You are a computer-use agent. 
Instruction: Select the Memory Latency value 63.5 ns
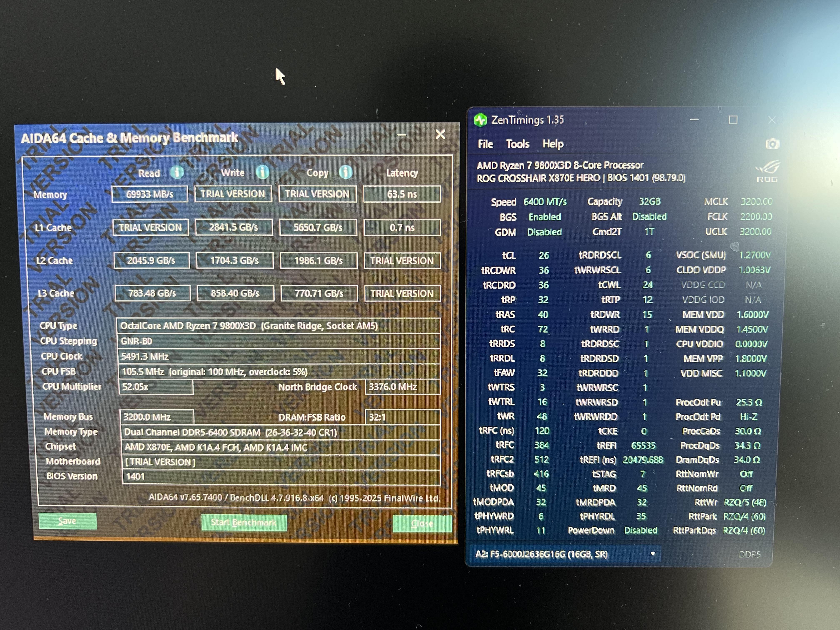(x=402, y=194)
